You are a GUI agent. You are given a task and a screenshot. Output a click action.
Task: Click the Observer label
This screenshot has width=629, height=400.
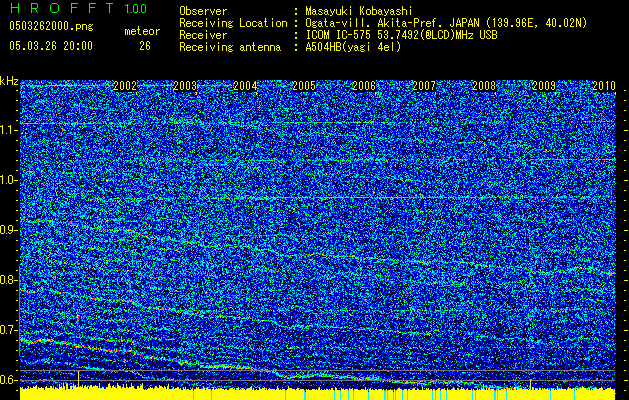pyautogui.click(x=203, y=11)
